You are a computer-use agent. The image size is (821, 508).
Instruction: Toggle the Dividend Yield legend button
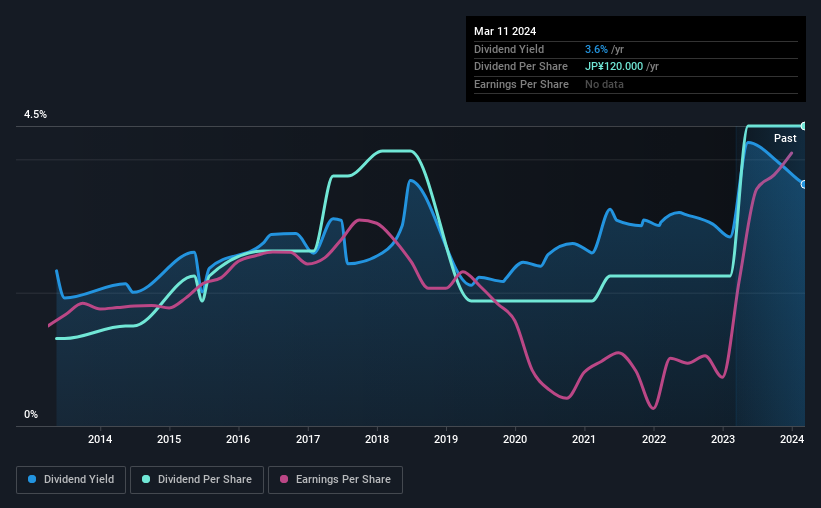click(x=71, y=480)
